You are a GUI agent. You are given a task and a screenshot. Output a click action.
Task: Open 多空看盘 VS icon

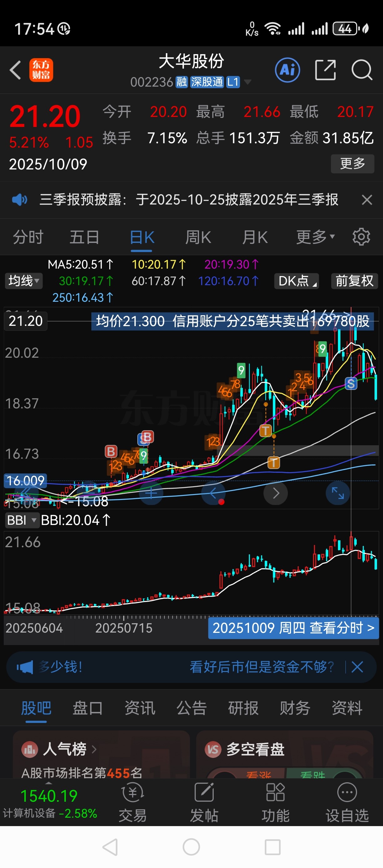213,749
